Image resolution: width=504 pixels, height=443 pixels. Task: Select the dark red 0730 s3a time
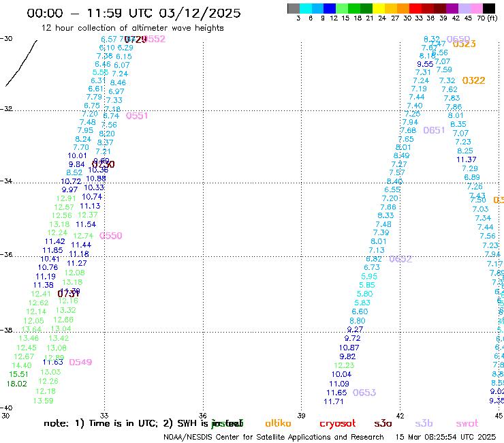(x=104, y=164)
